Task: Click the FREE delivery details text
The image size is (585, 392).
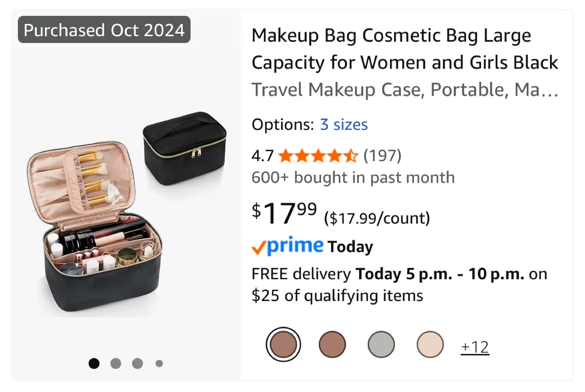Action: click(x=399, y=284)
